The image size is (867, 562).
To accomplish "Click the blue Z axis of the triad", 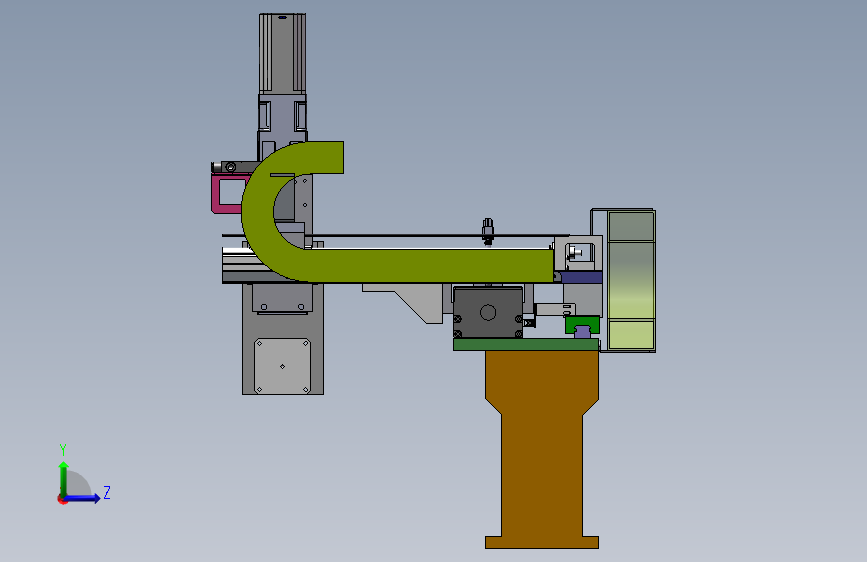I will click(x=83, y=498).
